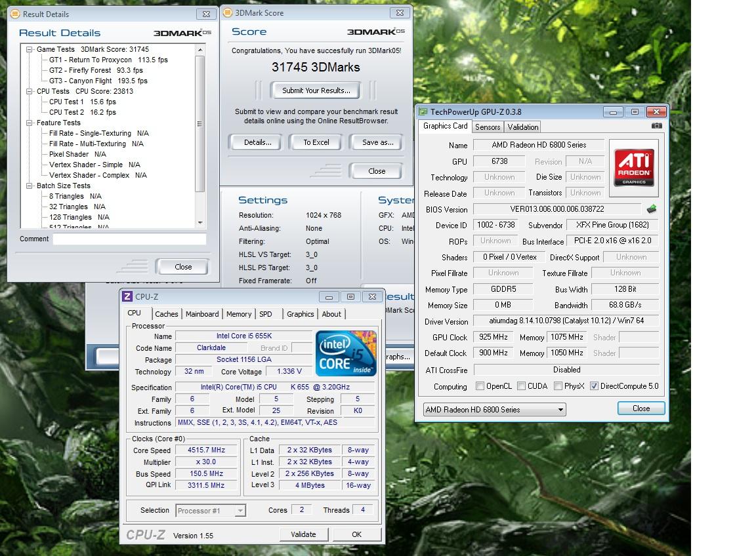The height and width of the screenshot is (556, 756).
Task: Toggle the OpenCL checkbox in GPU-Z
Action: click(480, 386)
